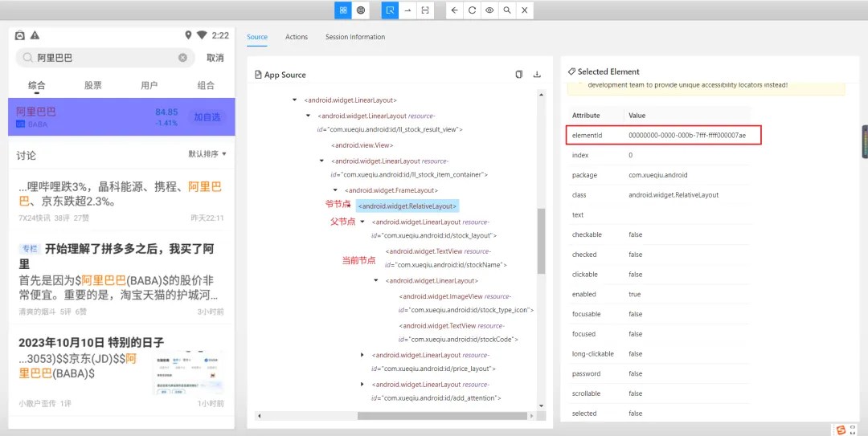The image size is (868, 436).
Task: Tap the 加自选 button for 阿里巴巴
Action: pos(207,116)
